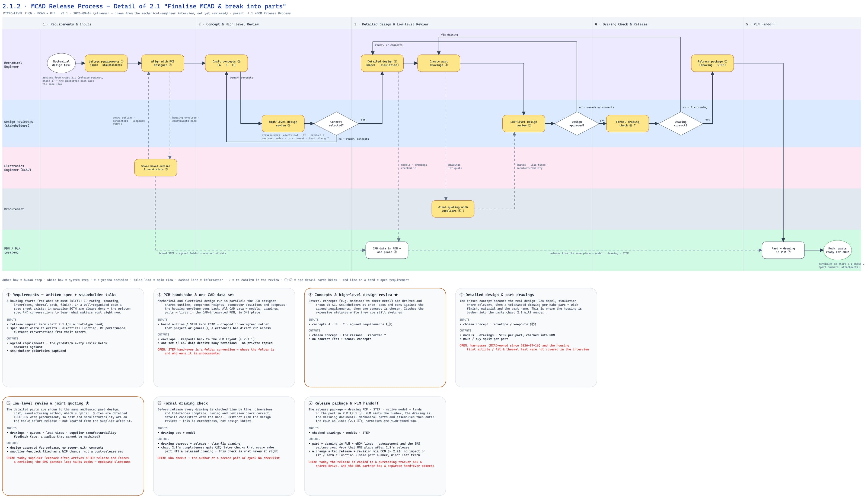
Task: Click the 'continues in chart 2.1 phase 2' note
Action: point(841,265)
